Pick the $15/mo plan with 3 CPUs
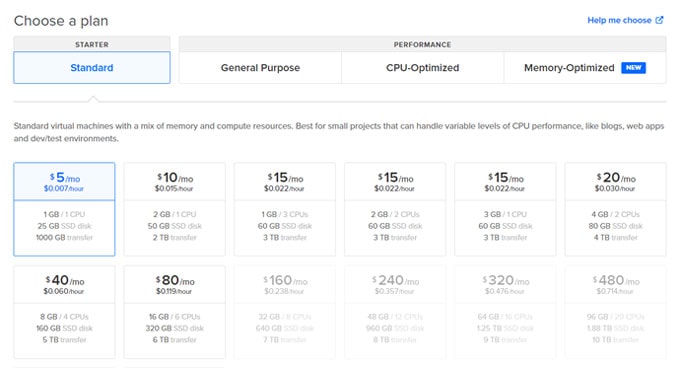Viewport: 680px width, 368px height. coord(285,209)
